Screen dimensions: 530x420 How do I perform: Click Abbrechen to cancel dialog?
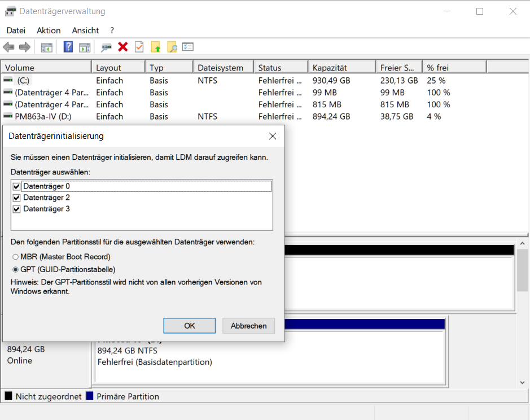[x=248, y=326]
